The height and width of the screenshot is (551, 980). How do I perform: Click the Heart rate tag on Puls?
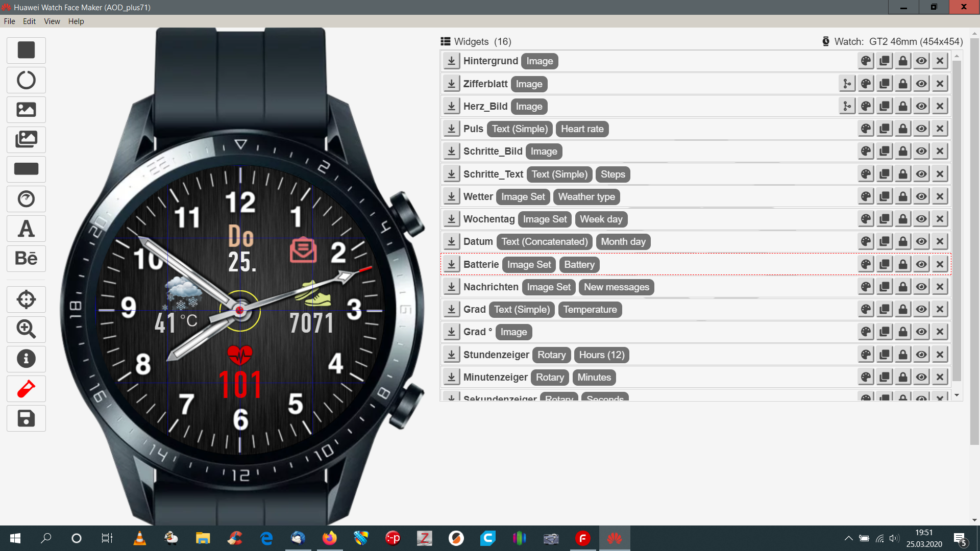tap(582, 129)
